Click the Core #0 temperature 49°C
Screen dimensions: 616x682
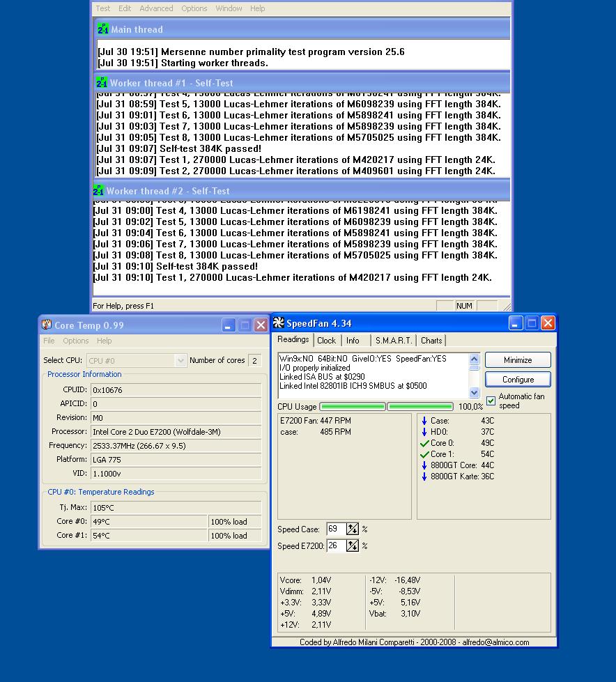(x=149, y=522)
